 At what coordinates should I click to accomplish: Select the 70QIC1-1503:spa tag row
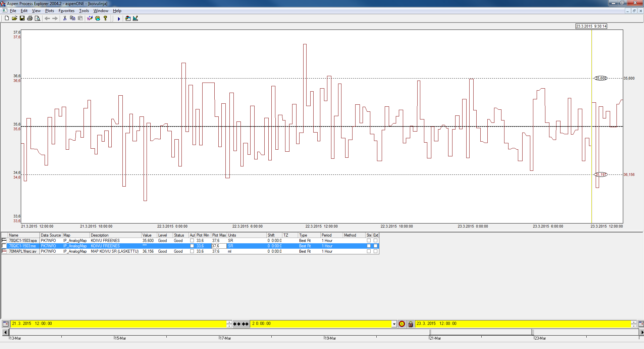click(x=190, y=241)
